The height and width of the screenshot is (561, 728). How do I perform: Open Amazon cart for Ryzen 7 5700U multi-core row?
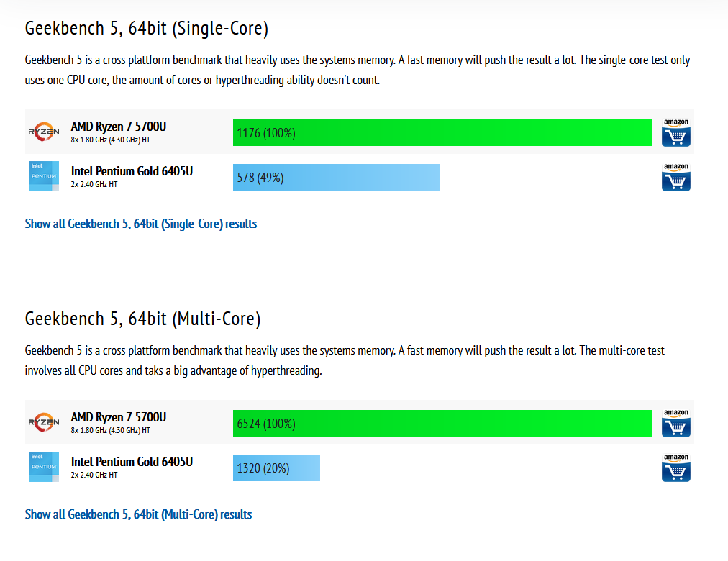[x=675, y=423]
